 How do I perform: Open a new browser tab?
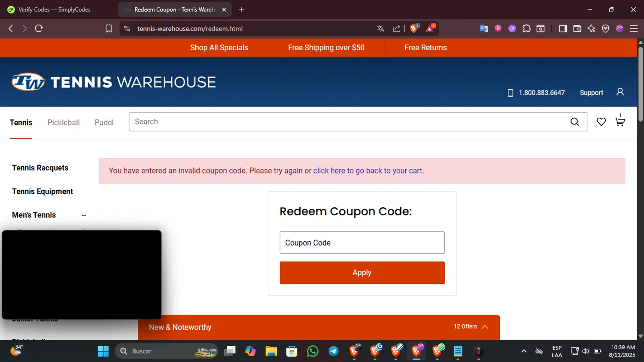point(242,9)
